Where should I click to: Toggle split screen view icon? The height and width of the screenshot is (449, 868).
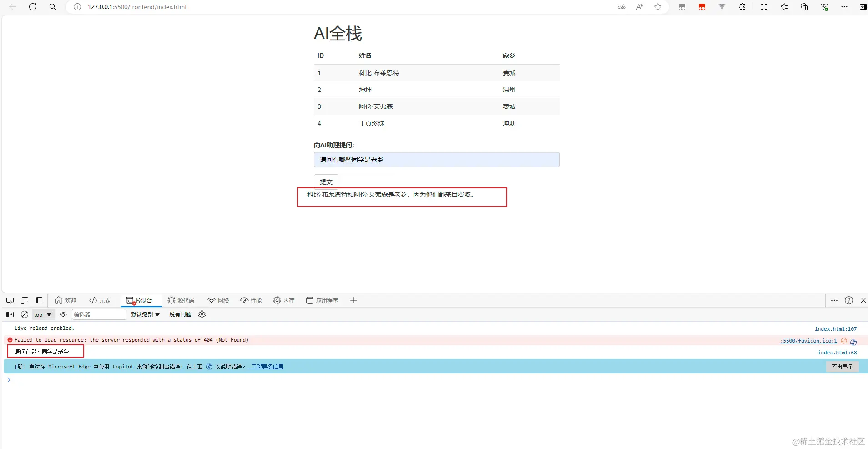[764, 7]
